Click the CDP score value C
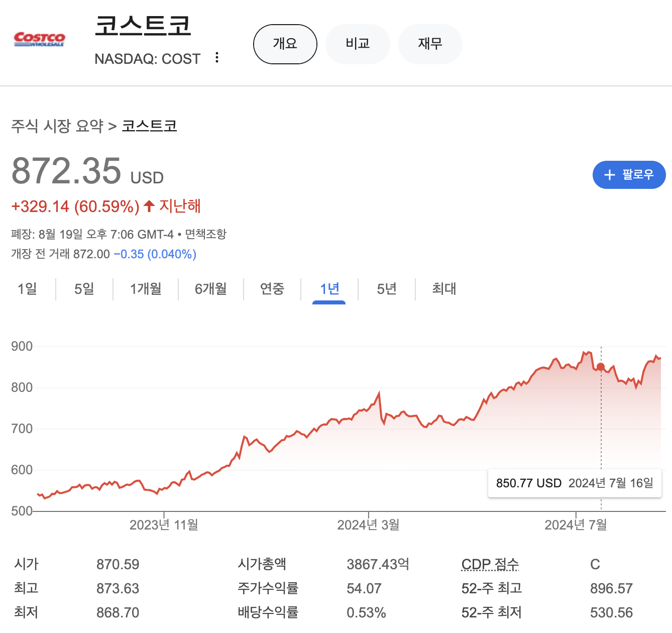Screen dimensions: 672x633 pos(595,564)
